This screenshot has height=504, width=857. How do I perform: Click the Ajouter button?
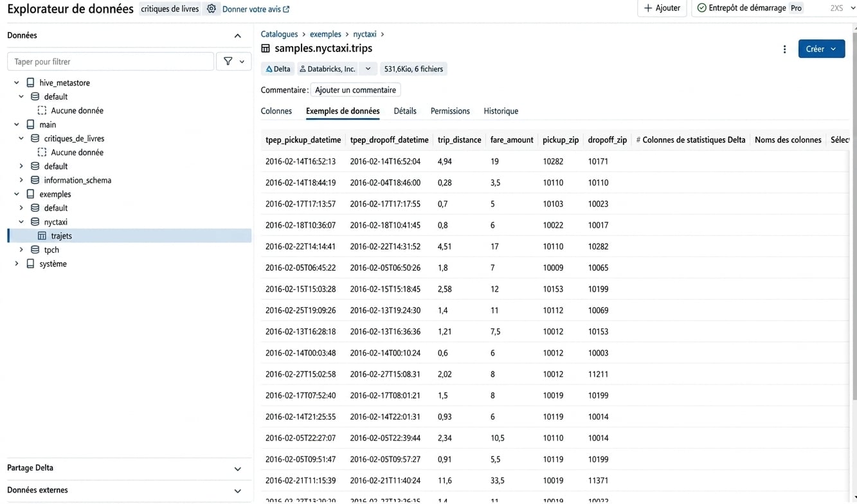662,8
